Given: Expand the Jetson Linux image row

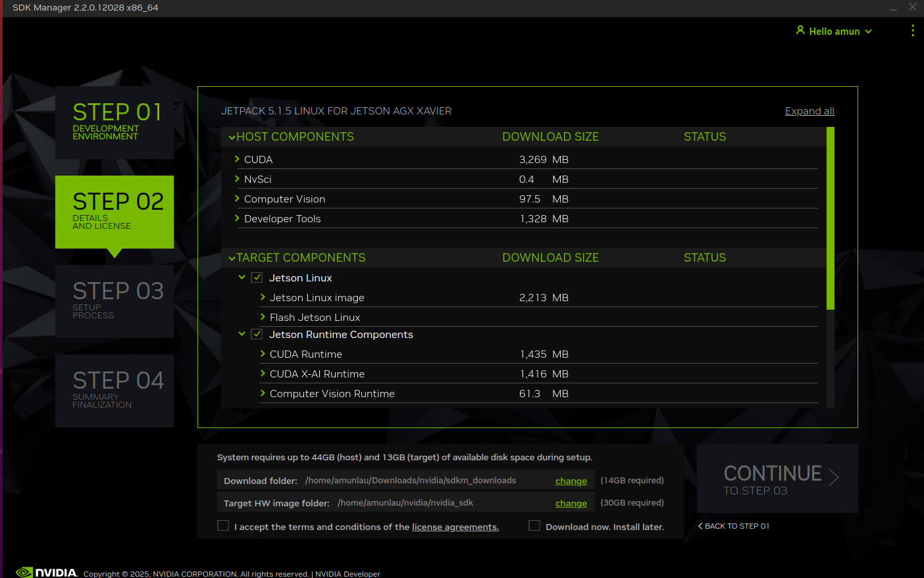Looking at the screenshot, I should (263, 297).
